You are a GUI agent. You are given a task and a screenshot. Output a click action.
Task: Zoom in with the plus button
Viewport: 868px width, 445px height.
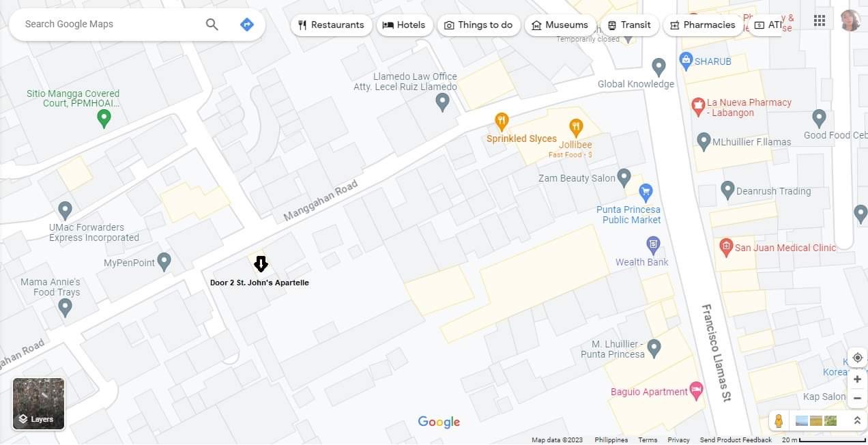tap(857, 379)
